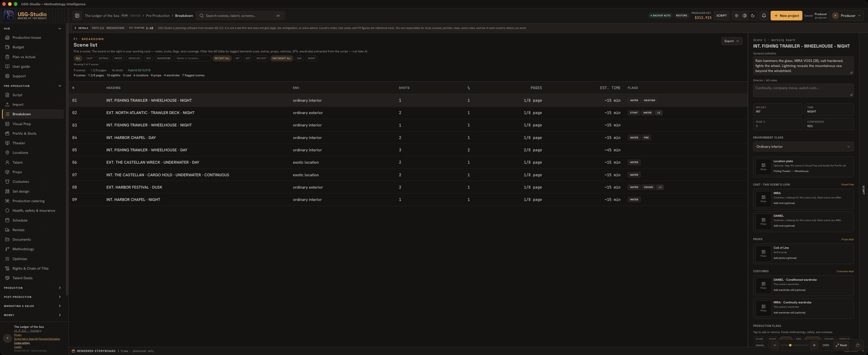This screenshot has width=868, height=355.
Task: Click the New project button
Action: point(786,16)
